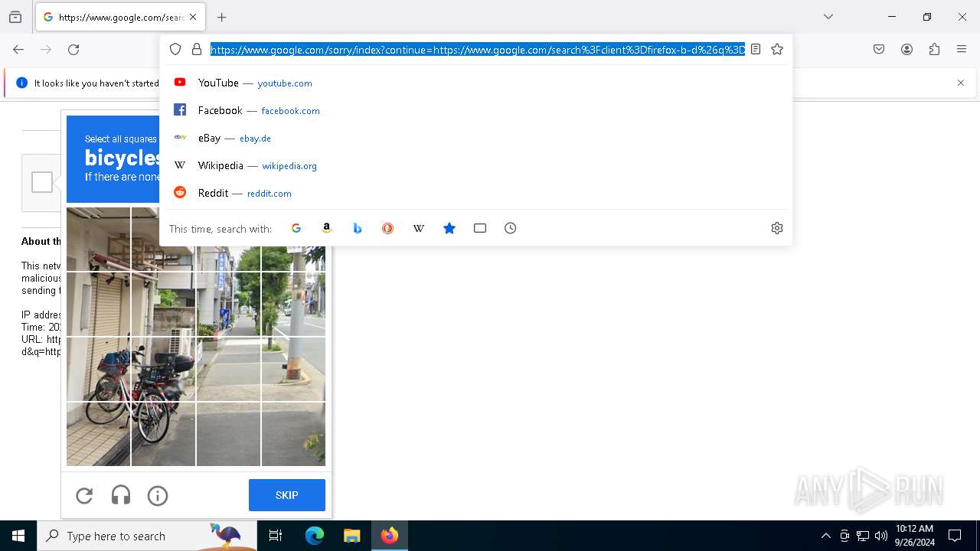Search with Amazon engine icon
This screenshot has height=551, width=980.
click(327, 228)
